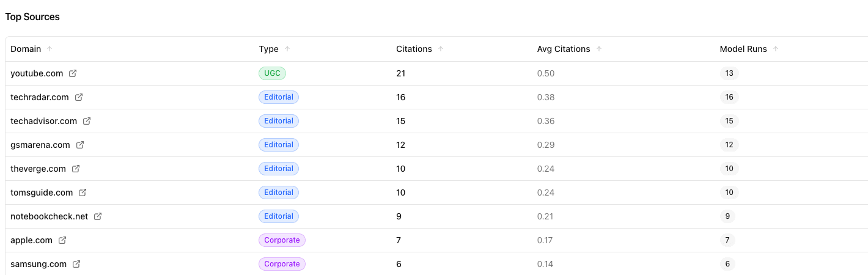Click the Model Runs column header
Screen dimensions: 868x275
[x=743, y=49]
